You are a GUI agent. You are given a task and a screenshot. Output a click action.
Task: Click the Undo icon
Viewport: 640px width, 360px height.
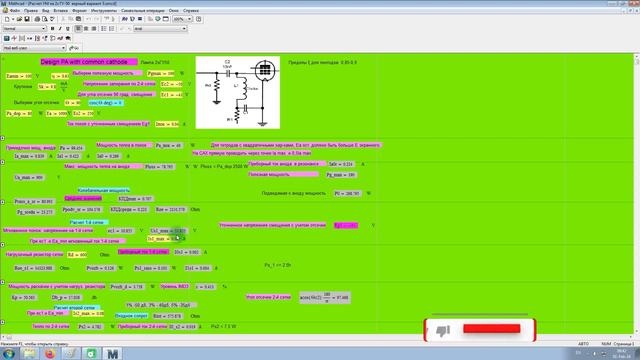89,19
